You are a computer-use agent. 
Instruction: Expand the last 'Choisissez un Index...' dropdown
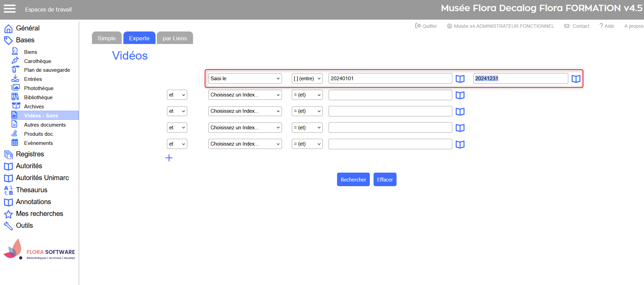pos(245,144)
